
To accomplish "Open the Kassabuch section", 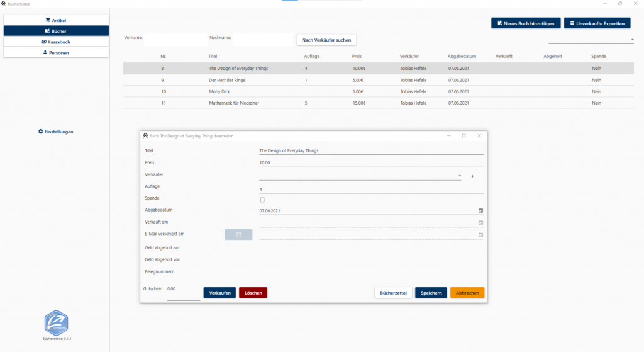I will click(x=56, y=42).
